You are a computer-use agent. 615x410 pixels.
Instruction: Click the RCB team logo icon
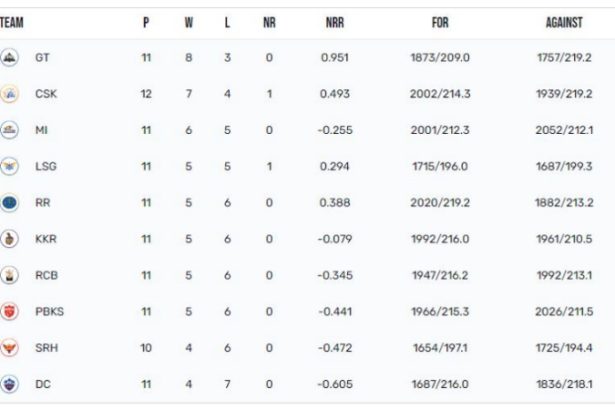pos(9,275)
